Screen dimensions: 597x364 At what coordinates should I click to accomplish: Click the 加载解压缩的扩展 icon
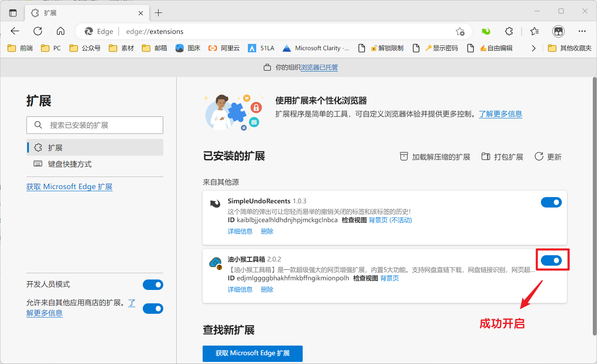point(404,156)
